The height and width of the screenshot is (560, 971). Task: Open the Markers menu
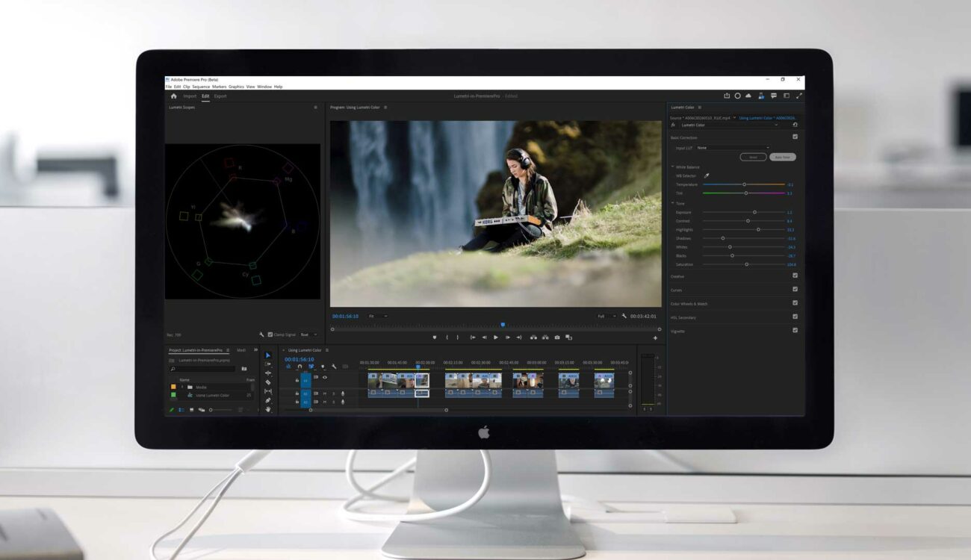coord(220,87)
